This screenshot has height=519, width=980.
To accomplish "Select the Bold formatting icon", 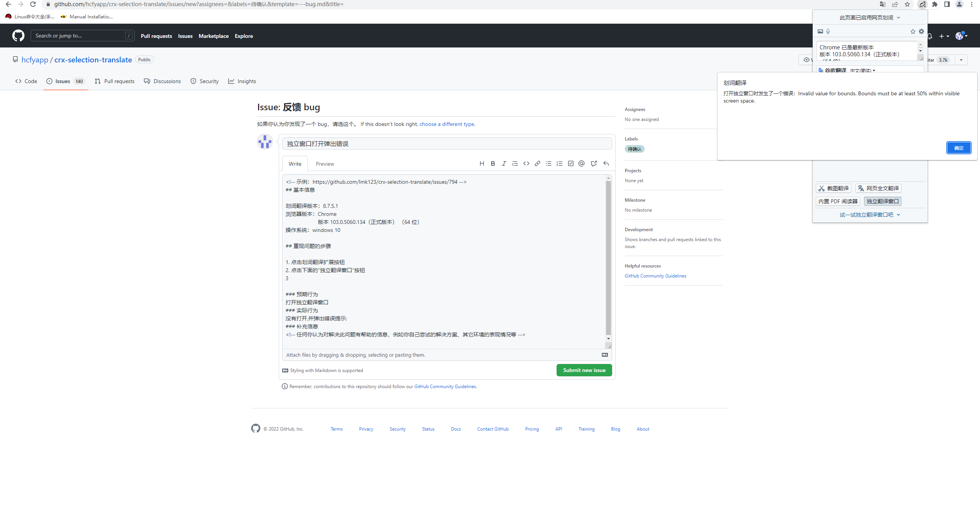I will coord(493,163).
